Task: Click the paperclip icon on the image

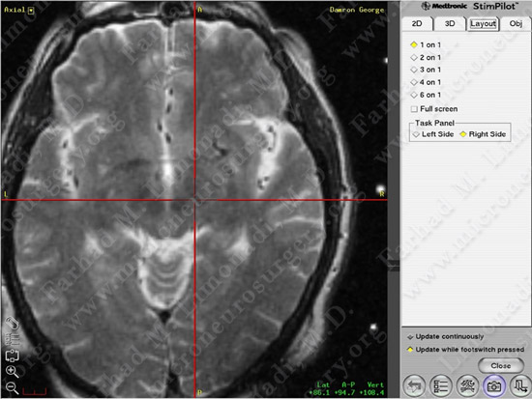Action: tap(13, 324)
